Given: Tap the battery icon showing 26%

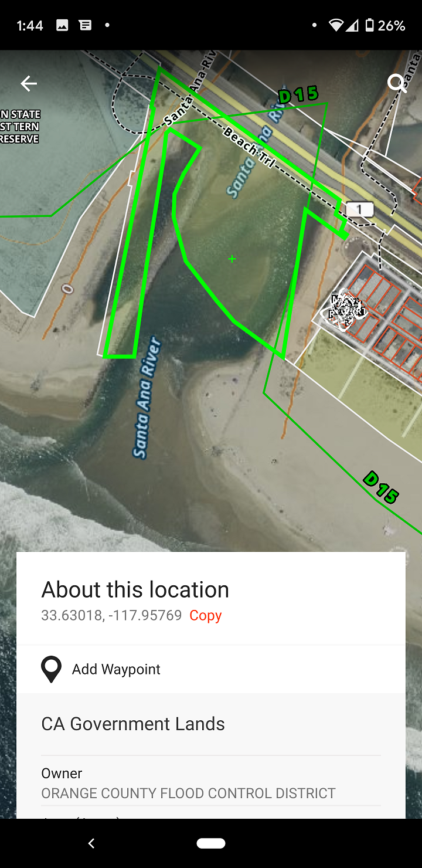Looking at the screenshot, I should pos(370,25).
